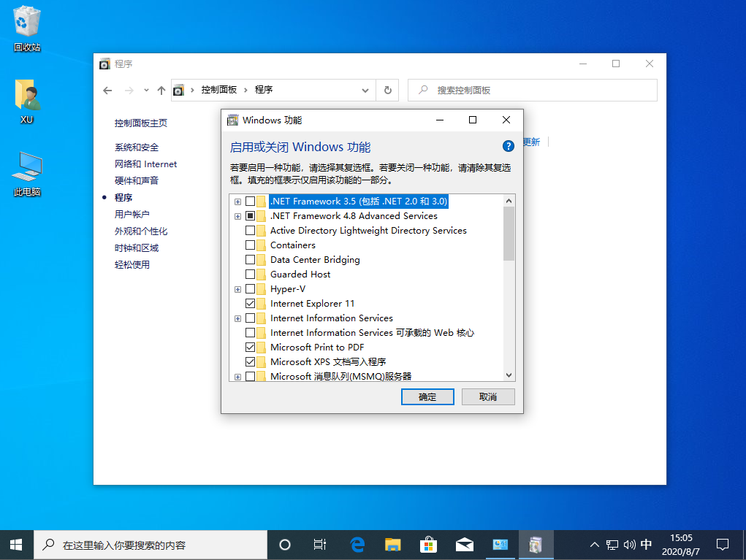Switch to Windows Features taskbar item

tap(536, 545)
